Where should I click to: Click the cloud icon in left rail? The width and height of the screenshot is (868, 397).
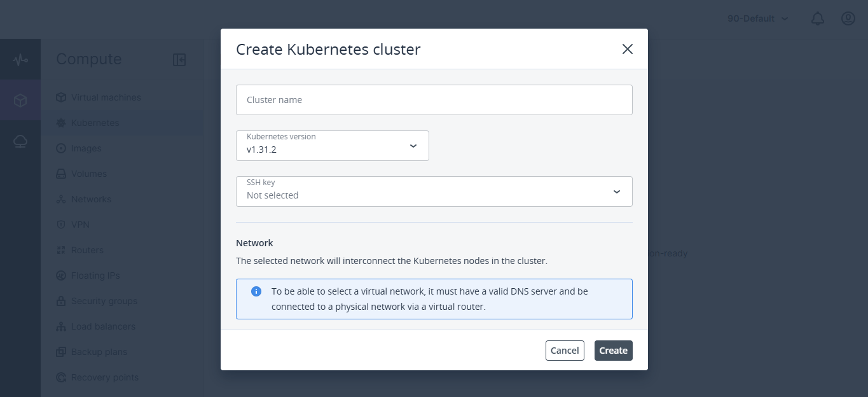coord(20,141)
